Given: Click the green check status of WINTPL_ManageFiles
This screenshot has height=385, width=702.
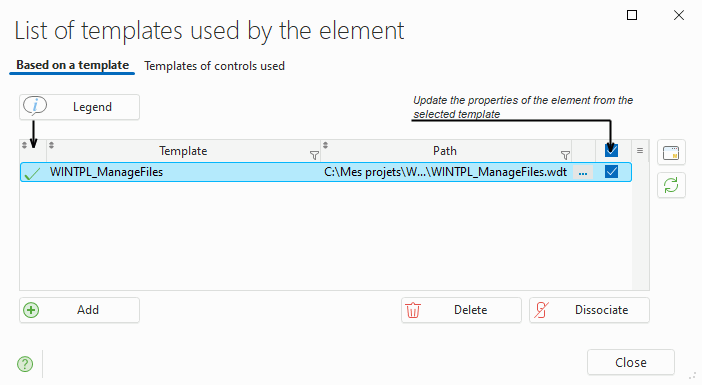Looking at the screenshot, I should coord(32,173).
